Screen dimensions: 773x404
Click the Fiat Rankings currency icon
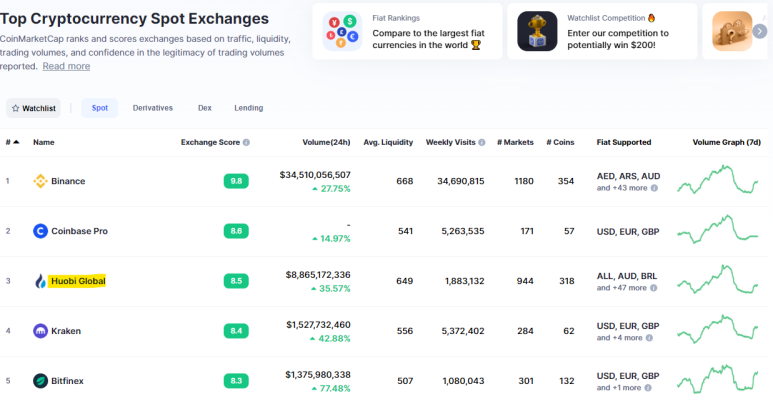tap(342, 32)
